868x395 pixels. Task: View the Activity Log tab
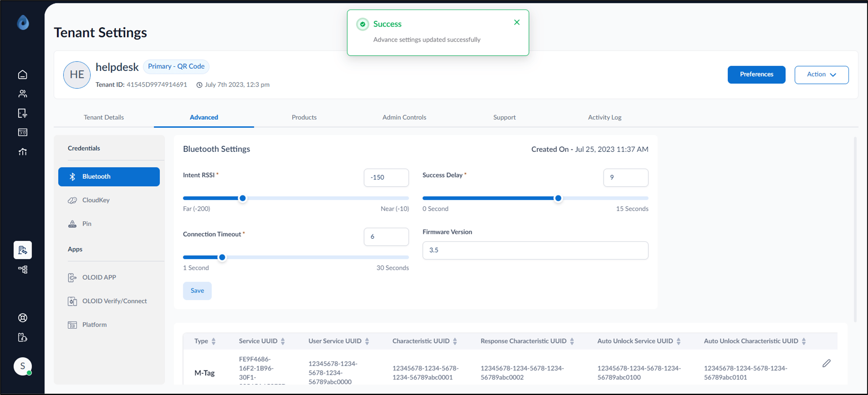click(605, 117)
